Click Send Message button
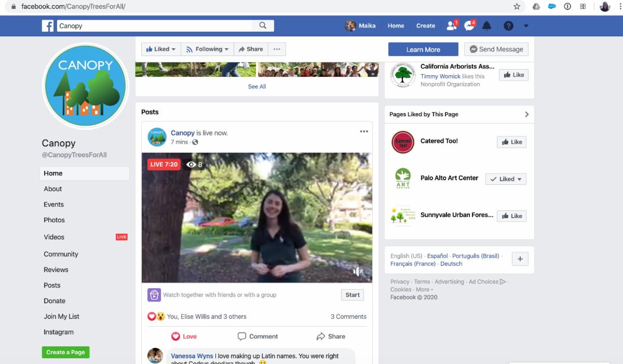Screen dimensions: 623x364 (496, 49)
